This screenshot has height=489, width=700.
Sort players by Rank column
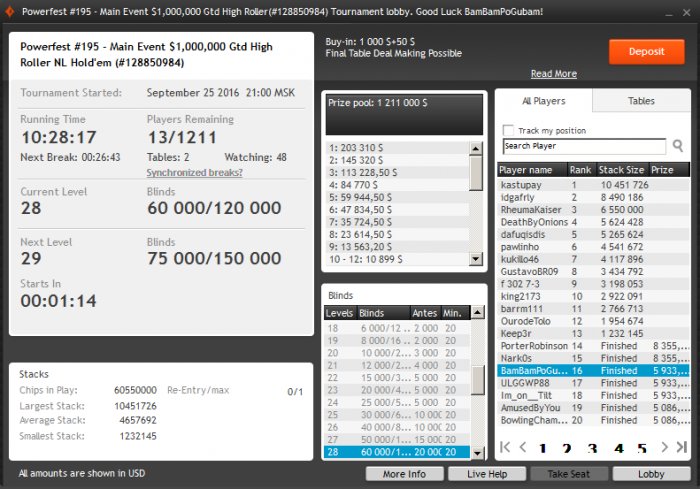click(581, 170)
